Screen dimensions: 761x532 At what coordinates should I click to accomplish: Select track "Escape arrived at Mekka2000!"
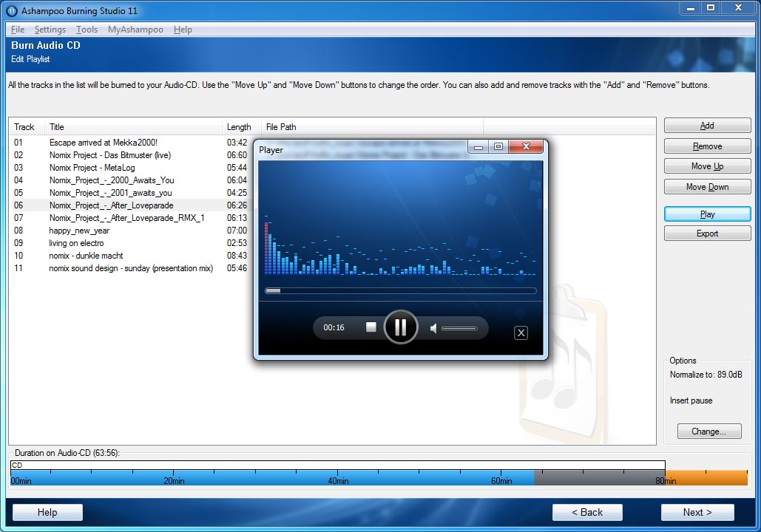104,143
